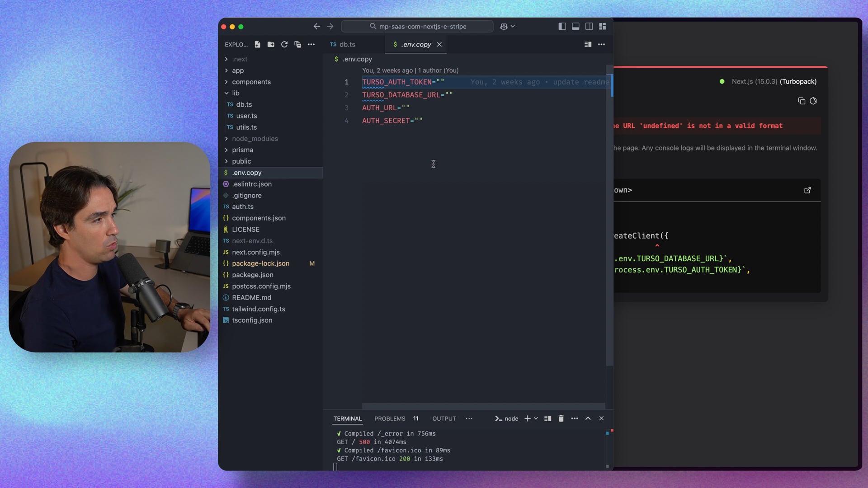Click the New Folder icon in Explorer
868x488 pixels.
click(x=271, y=44)
